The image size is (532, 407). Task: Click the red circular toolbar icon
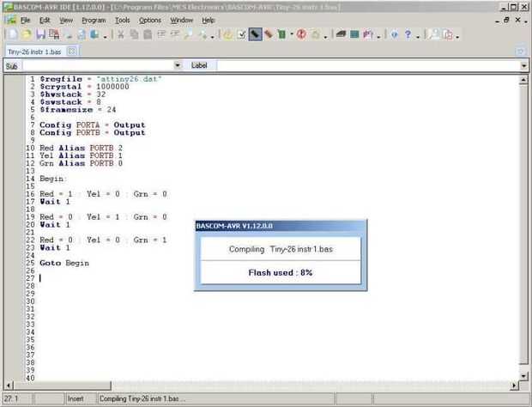click(x=301, y=34)
